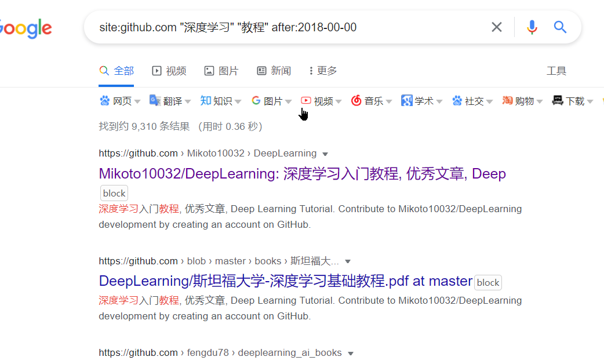The image size is (604, 364).
Task: Expand arrow next to fengdu78 deeplearning_ai_books URL
Action: tap(351, 354)
